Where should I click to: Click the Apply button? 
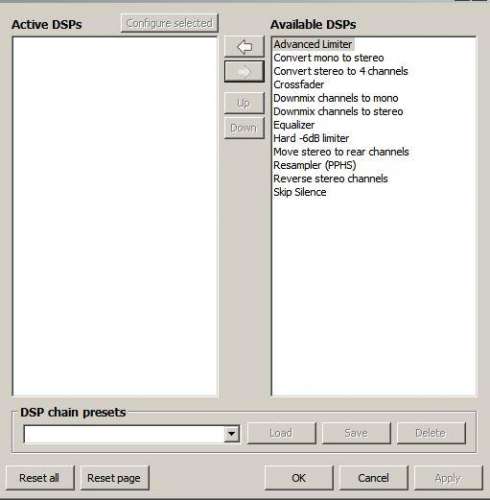point(448,478)
